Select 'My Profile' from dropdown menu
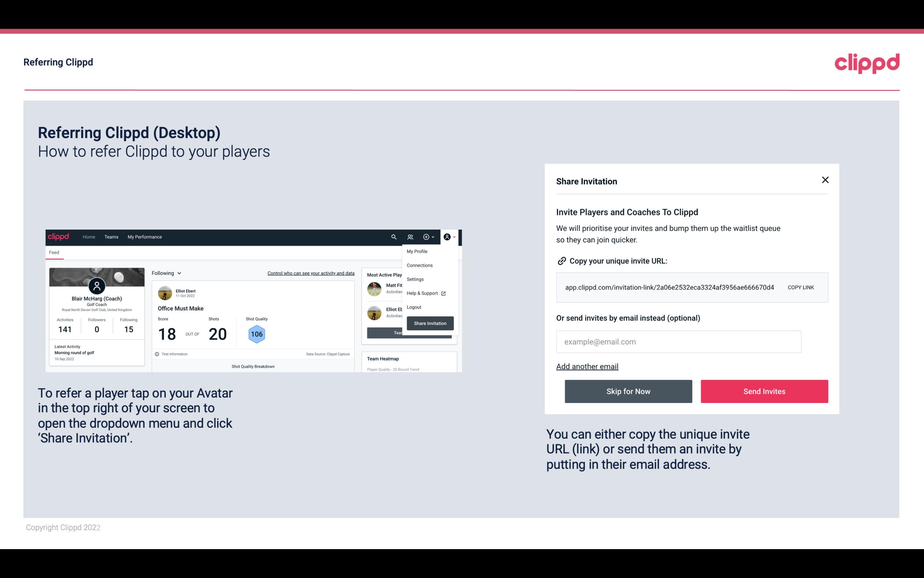 click(x=417, y=251)
